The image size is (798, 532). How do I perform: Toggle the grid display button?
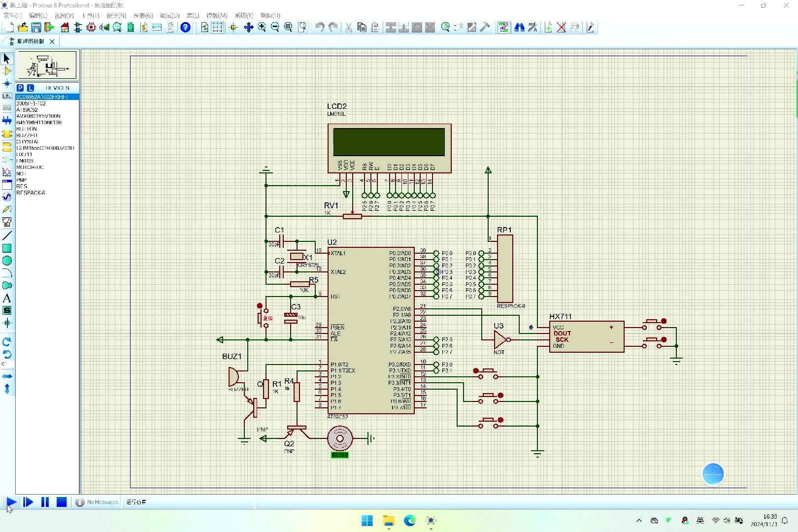218,28
